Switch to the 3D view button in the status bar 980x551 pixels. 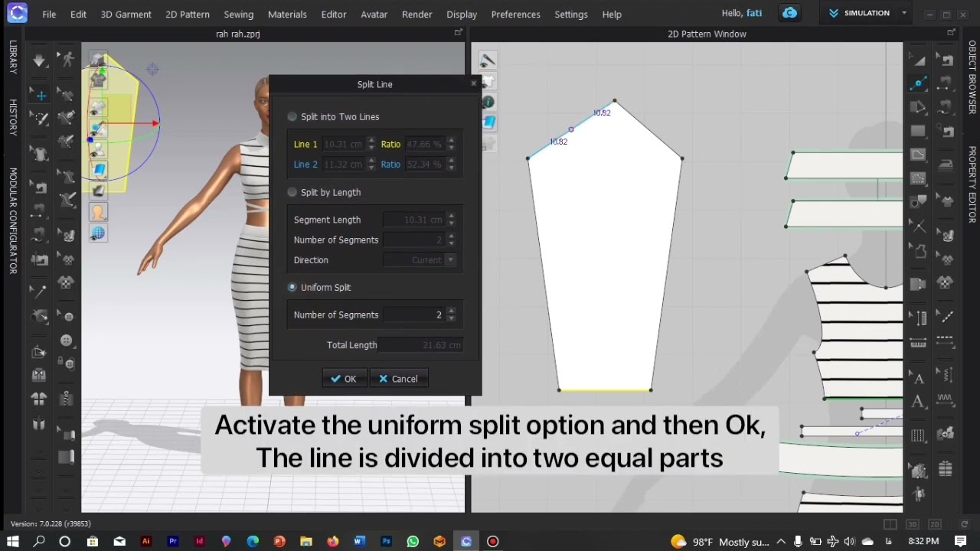(912, 524)
